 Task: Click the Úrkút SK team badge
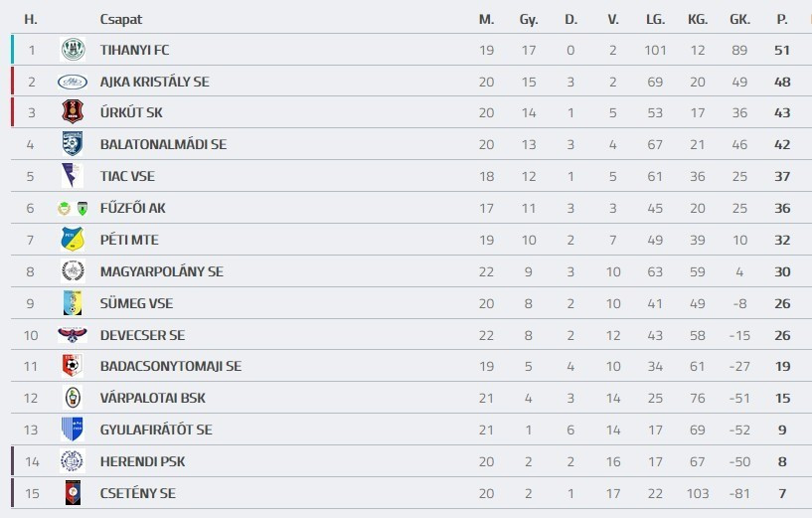(73, 112)
